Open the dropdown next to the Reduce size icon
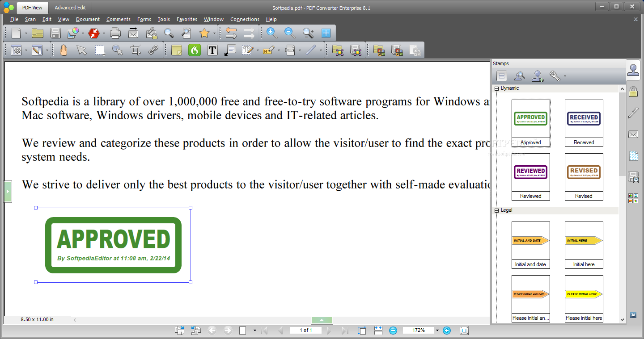The image size is (644, 339). [x=104, y=33]
